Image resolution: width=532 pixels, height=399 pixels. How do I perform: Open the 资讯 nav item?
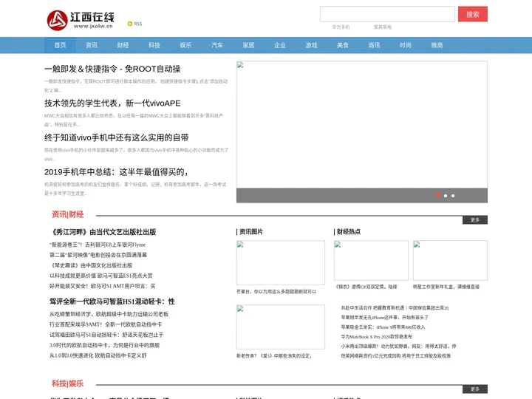coord(92,45)
